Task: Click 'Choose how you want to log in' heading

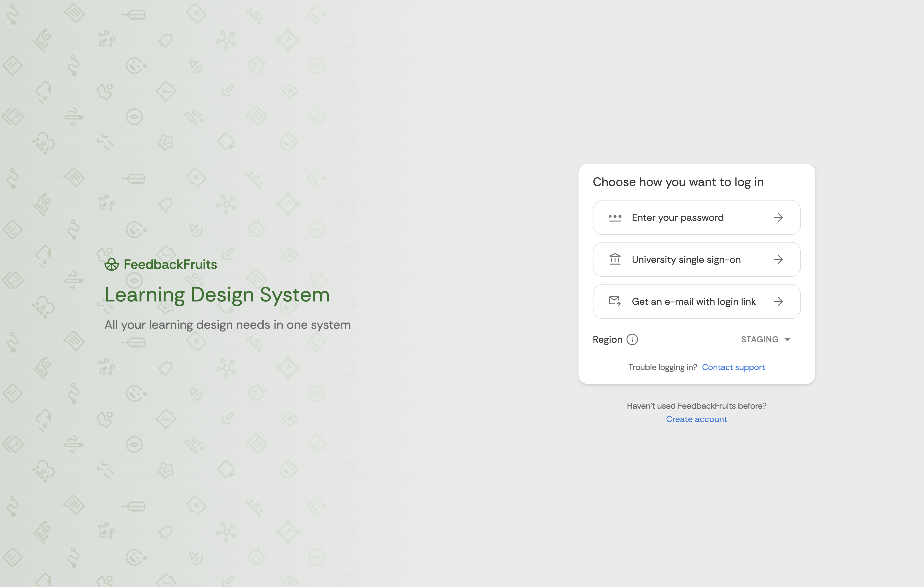Action: [678, 182]
